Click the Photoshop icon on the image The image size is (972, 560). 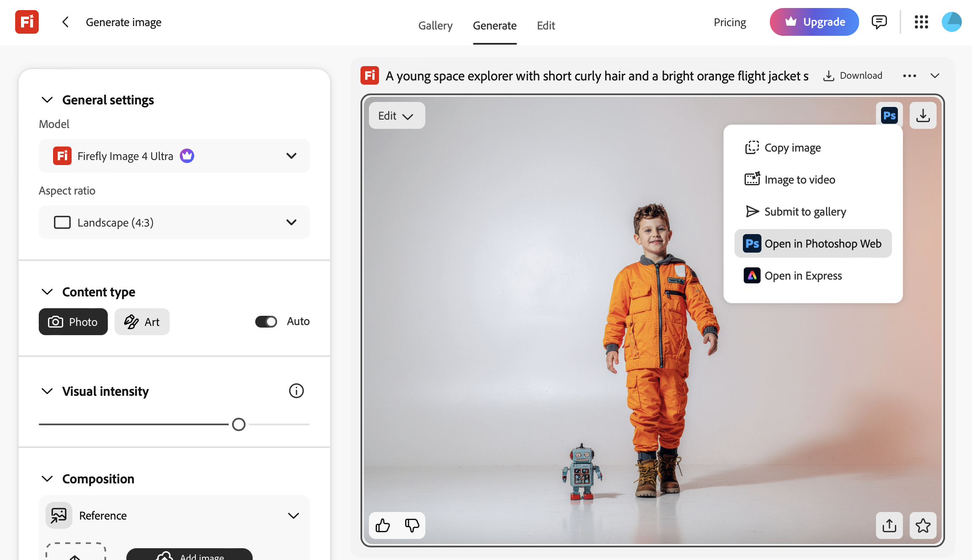coord(889,115)
